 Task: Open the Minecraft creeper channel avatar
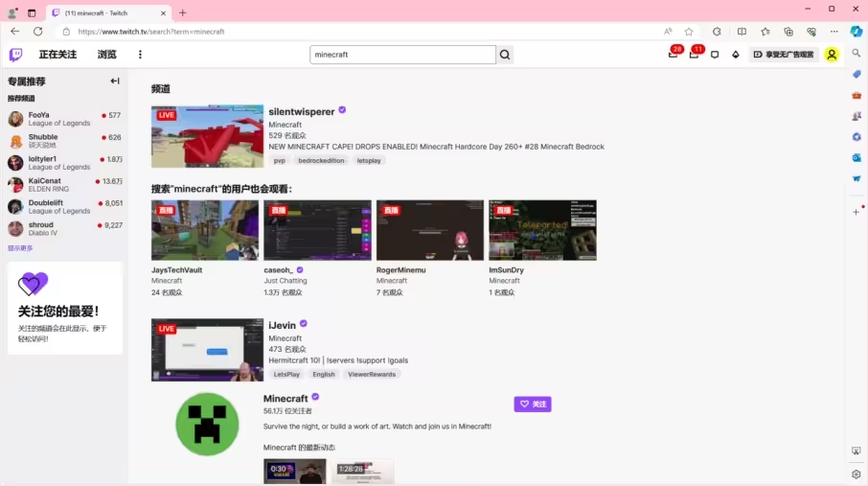point(207,424)
